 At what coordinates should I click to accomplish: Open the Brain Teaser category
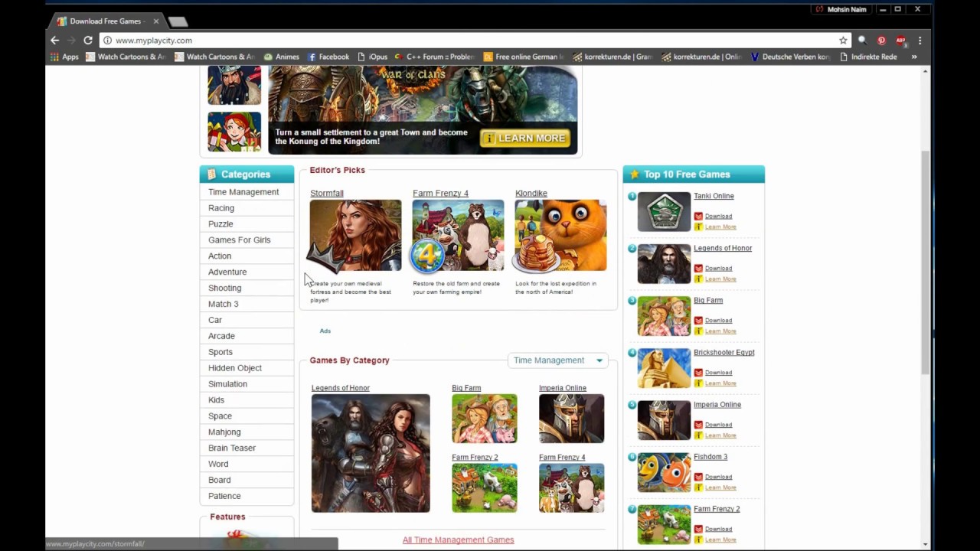(232, 448)
